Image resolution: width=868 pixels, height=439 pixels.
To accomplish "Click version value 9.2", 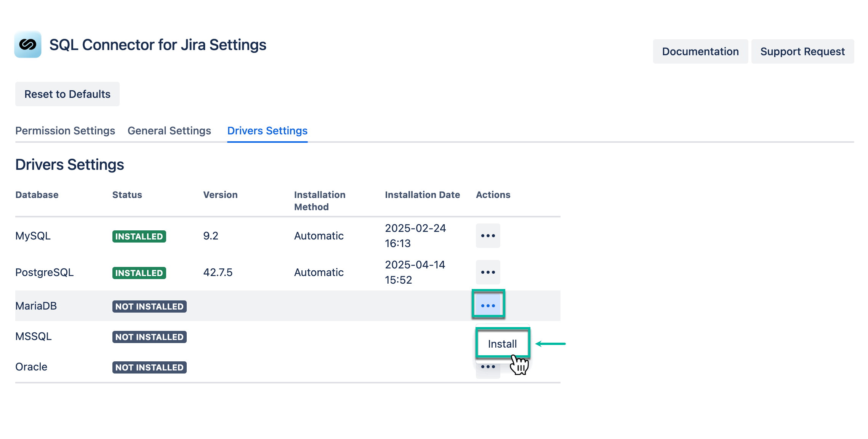I will coord(211,236).
